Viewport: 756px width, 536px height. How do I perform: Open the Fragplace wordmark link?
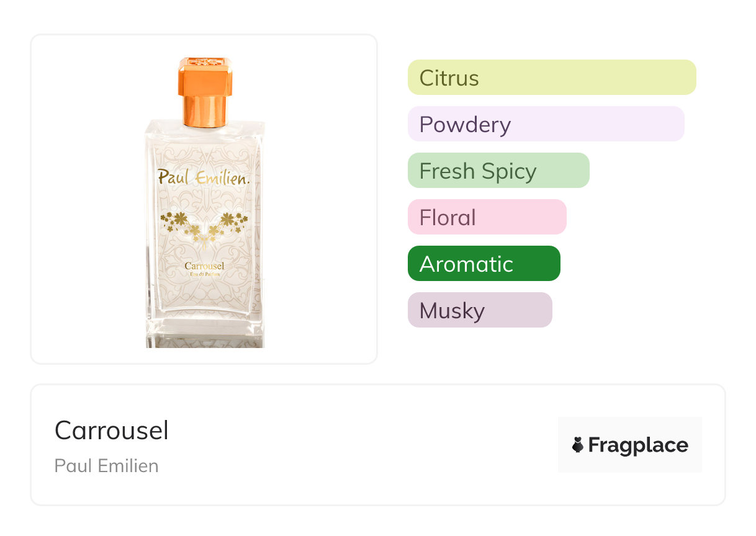[x=638, y=445]
